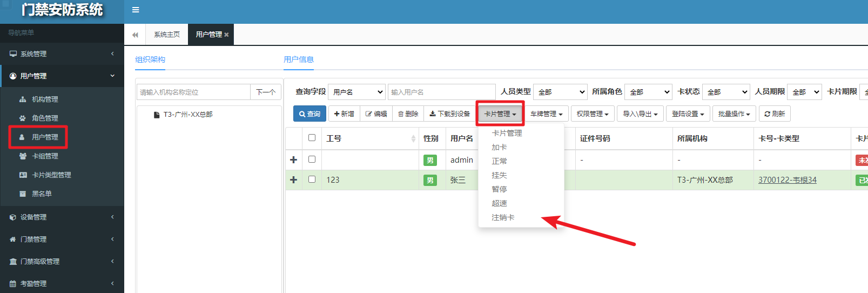Switch to the 用户信息 tab
The height and width of the screenshot is (293, 868).
(299, 59)
